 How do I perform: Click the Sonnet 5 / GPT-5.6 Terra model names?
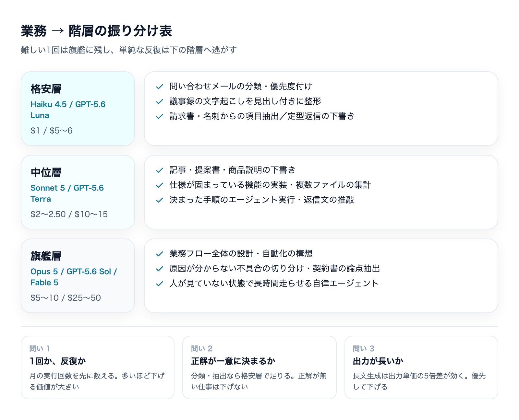pyautogui.click(x=67, y=193)
